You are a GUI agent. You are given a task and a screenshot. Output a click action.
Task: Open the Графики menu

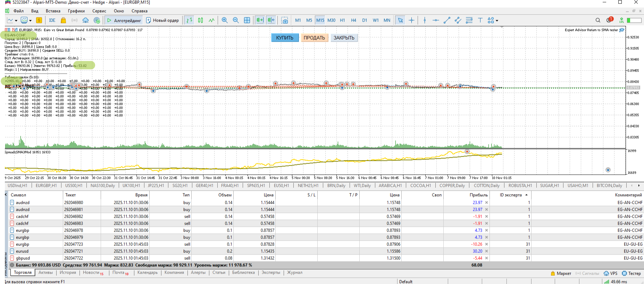[76, 11]
